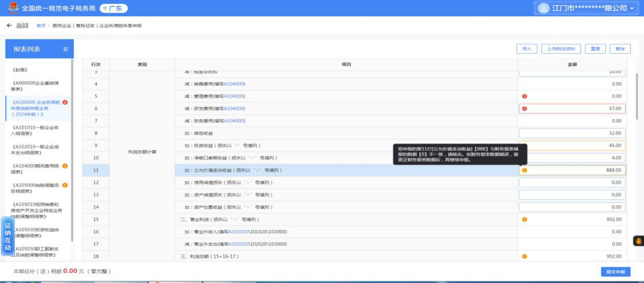Click the 上传附送资料 button

pos(561,49)
